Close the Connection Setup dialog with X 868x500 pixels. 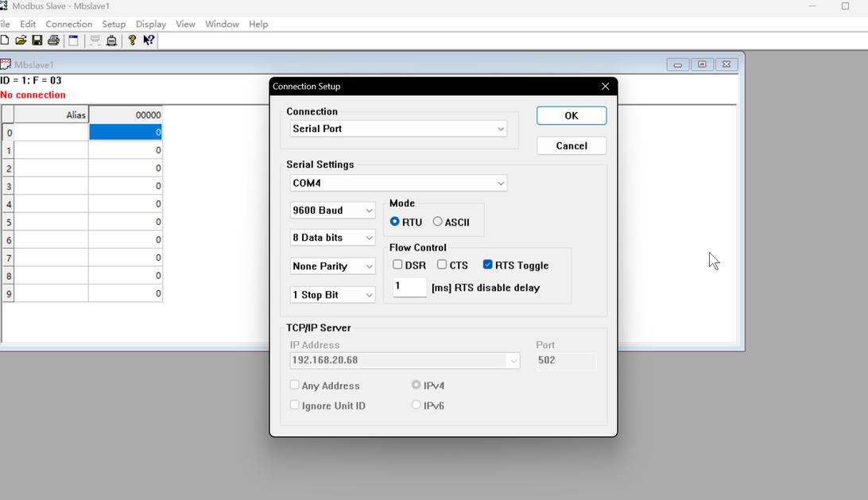click(605, 86)
